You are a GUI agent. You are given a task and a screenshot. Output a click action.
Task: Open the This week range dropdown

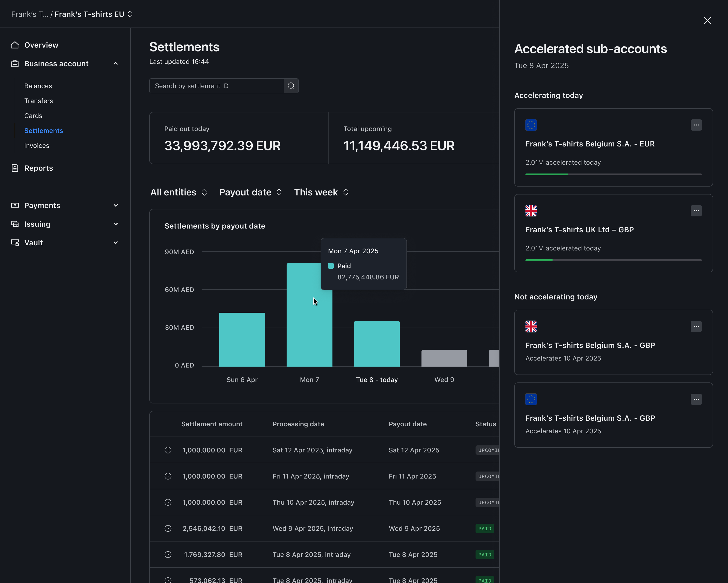[321, 192]
